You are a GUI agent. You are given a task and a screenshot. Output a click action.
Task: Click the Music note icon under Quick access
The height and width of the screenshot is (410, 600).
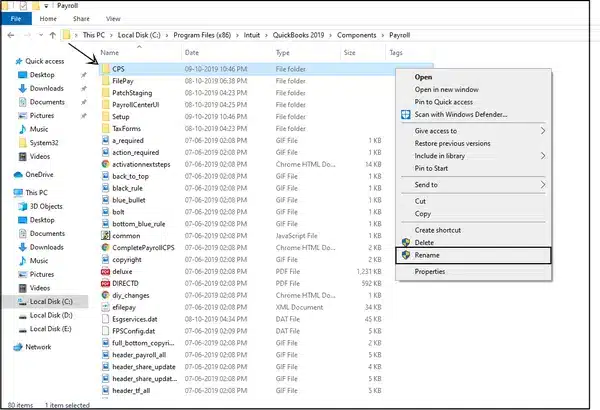23,129
